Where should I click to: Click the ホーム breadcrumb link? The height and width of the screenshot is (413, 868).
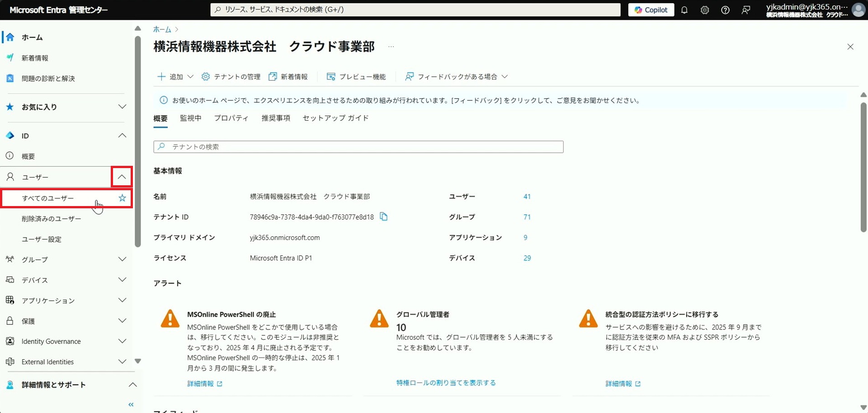pyautogui.click(x=162, y=29)
